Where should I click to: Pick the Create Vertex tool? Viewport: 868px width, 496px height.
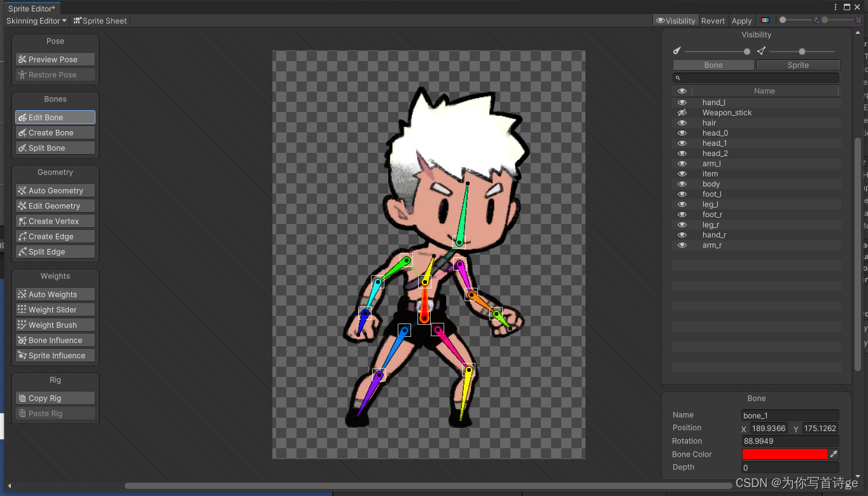55,221
